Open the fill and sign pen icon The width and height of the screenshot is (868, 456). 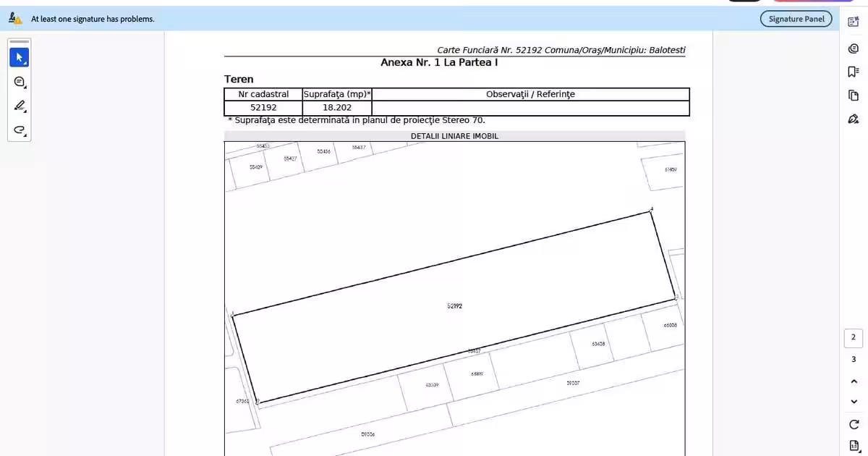854,119
